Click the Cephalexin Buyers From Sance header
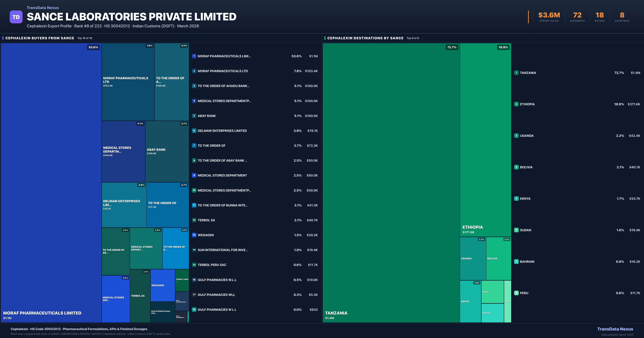 tap(40, 38)
